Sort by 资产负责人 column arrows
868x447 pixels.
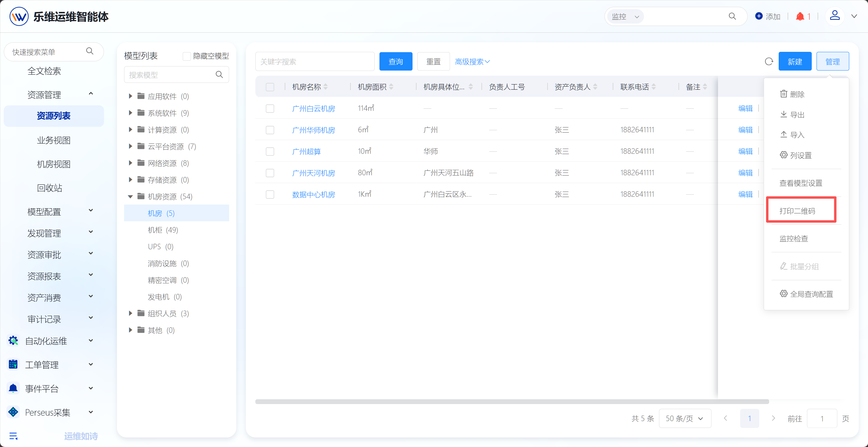tap(595, 87)
